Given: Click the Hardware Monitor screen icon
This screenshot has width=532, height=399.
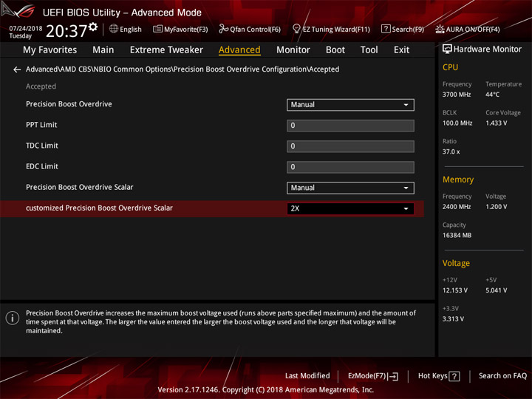Looking at the screenshot, I should click(447, 49).
